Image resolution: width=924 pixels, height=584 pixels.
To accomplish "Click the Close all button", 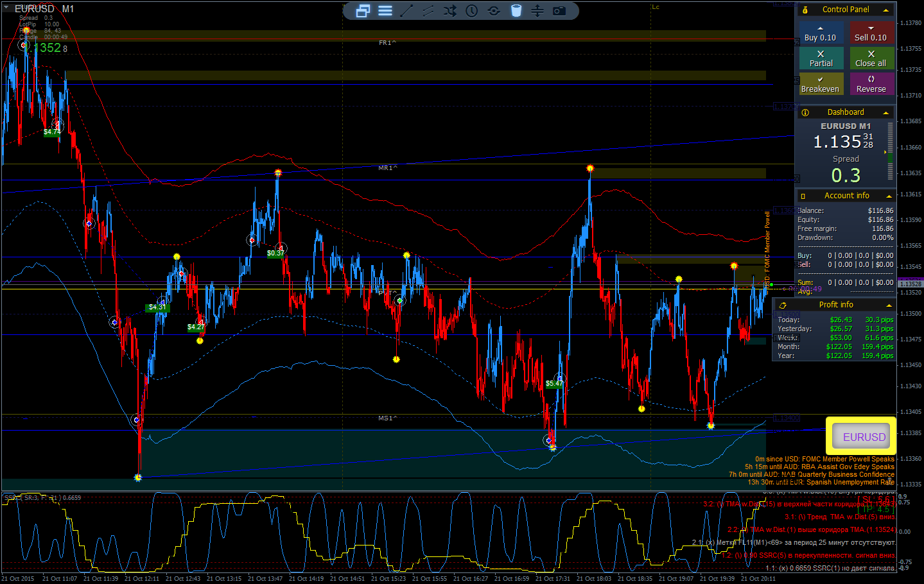I will point(871,58).
